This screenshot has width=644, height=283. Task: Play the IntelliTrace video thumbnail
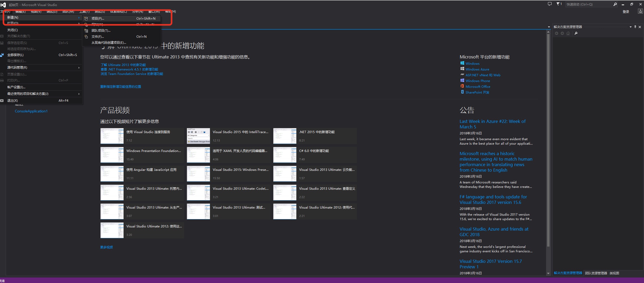pos(198,136)
